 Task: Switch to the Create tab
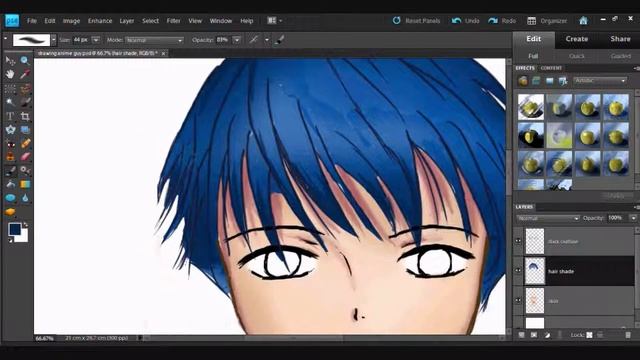pos(577,39)
